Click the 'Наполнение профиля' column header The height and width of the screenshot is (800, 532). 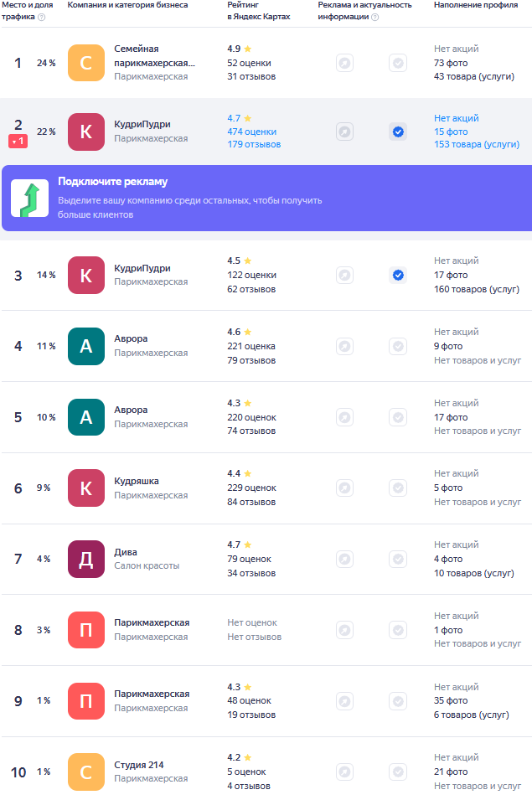pos(476,5)
